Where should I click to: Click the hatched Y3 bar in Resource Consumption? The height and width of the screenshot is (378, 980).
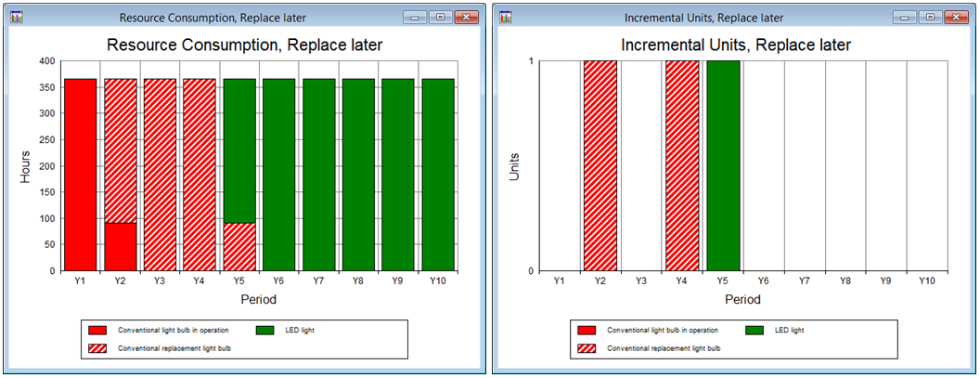click(160, 176)
